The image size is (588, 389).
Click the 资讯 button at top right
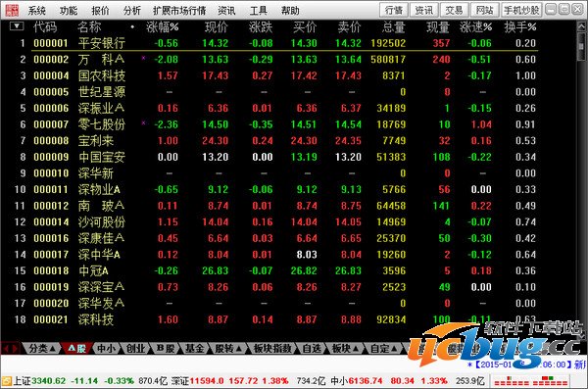424,10
